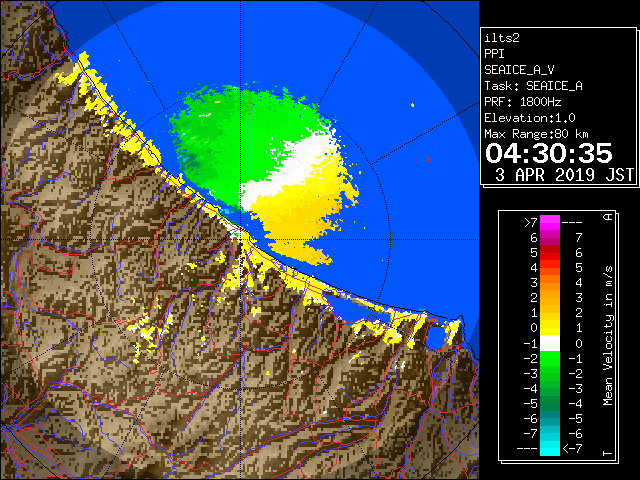Screen dimensions: 640x480
Task: Pick the magenta band on velocity scale
Action: [x=550, y=223]
